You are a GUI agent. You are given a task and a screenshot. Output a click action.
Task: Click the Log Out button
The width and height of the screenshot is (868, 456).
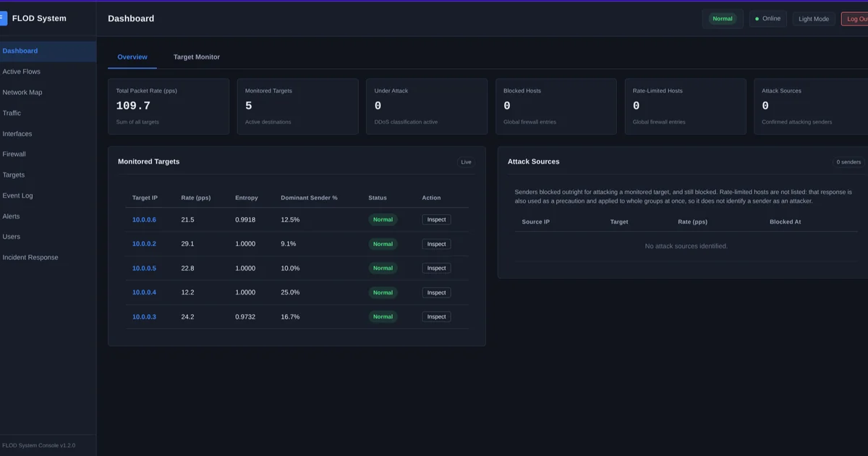(855, 19)
